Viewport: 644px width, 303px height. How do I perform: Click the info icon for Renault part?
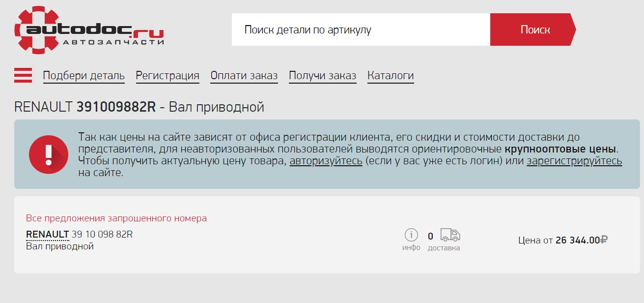411,235
